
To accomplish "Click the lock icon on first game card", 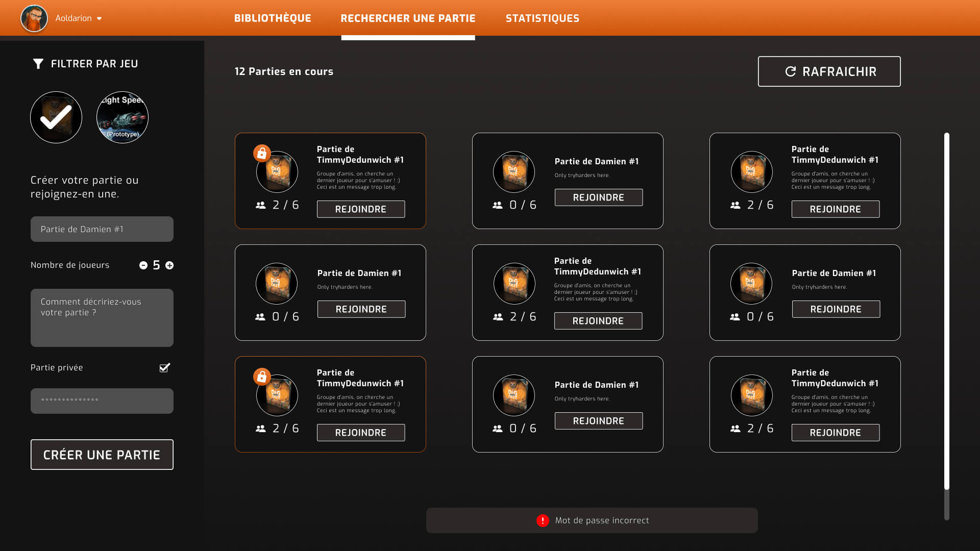I will (262, 153).
